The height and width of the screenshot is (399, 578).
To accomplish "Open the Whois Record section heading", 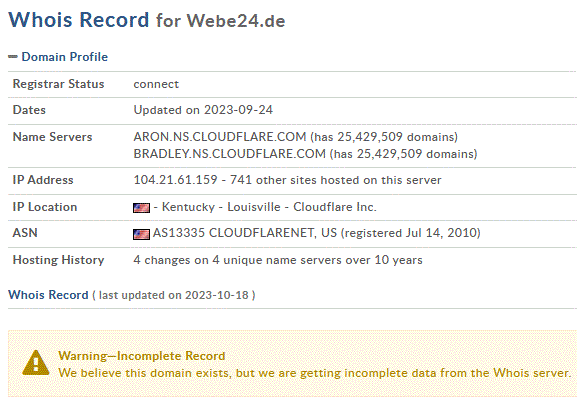I will click(x=48, y=295).
